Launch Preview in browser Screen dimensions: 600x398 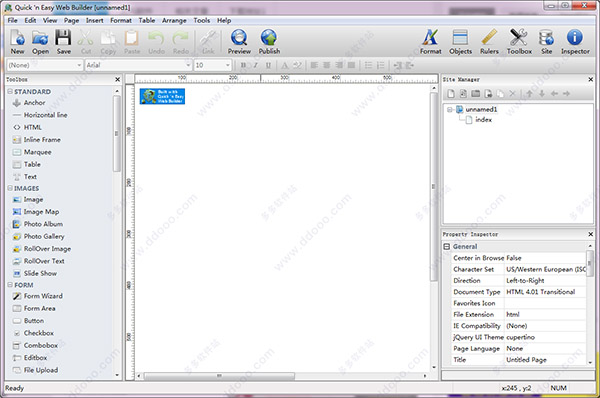click(239, 42)
